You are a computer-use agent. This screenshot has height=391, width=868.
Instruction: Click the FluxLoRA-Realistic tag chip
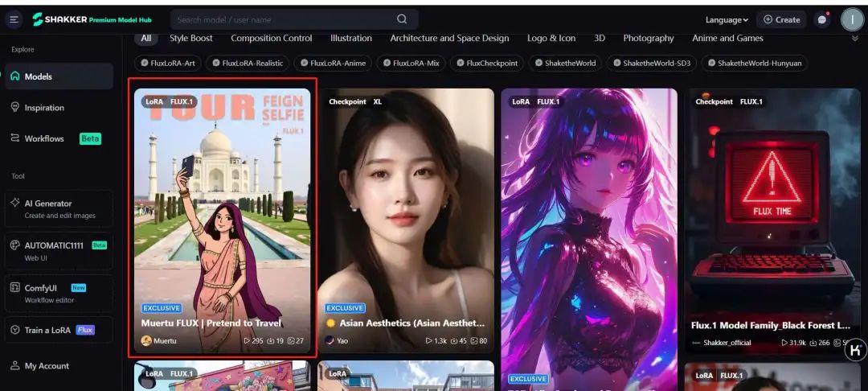pyautogui.click(x=247, y=63)
